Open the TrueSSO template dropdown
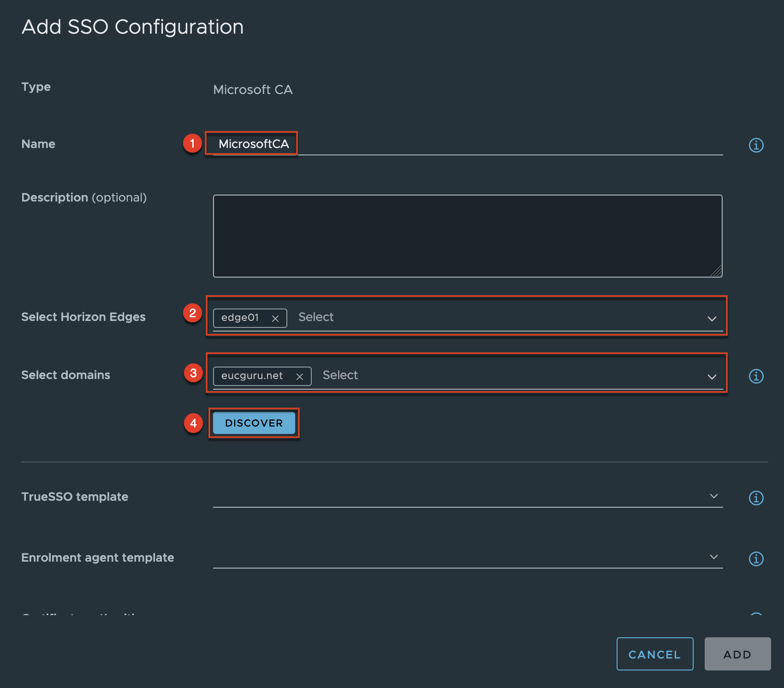 (468, 497)
